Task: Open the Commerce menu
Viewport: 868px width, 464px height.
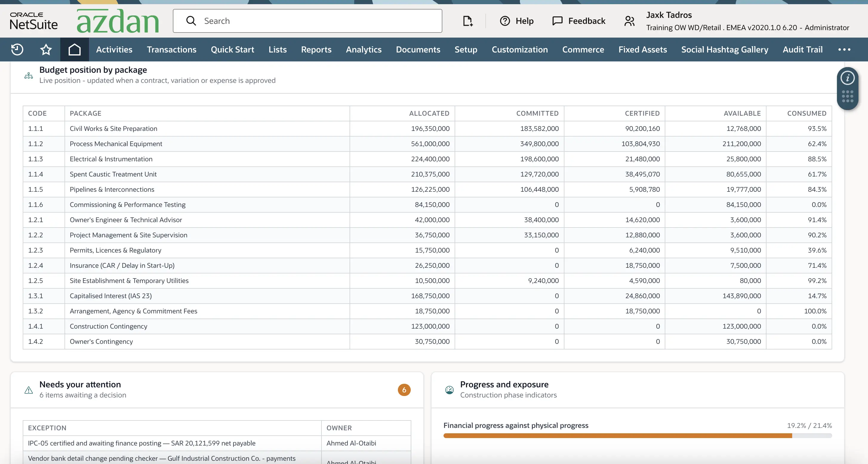Action: [x=583, y=50]
